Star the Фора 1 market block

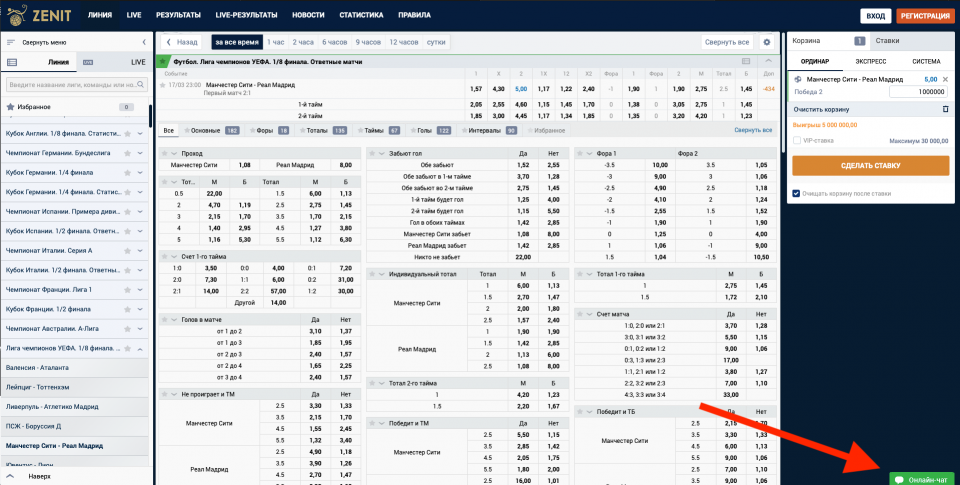pos(580,154)
